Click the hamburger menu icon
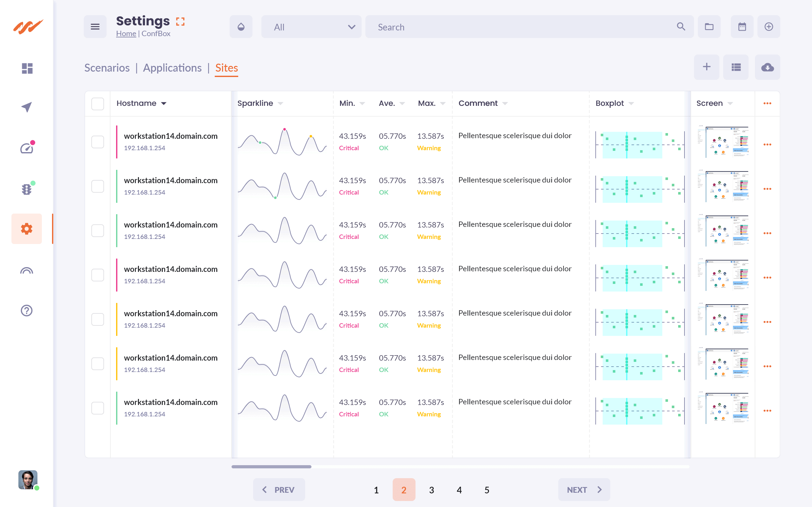 [95, 27]
